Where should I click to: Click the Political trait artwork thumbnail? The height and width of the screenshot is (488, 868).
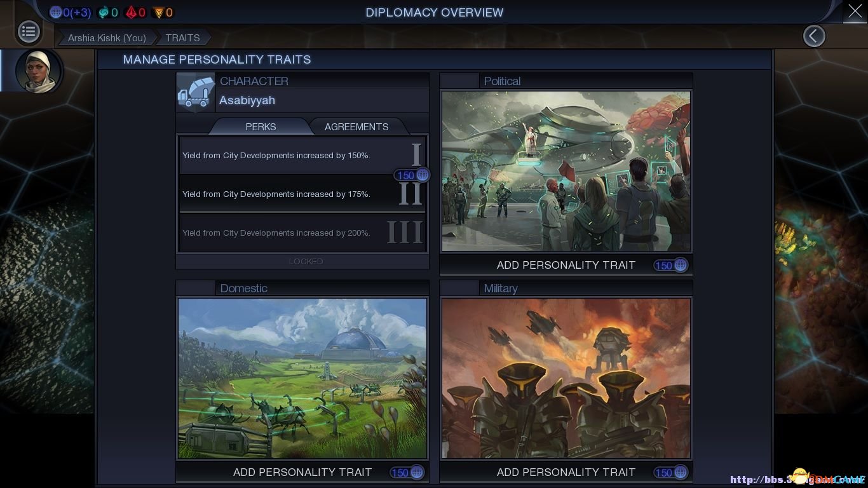point(566,172)
